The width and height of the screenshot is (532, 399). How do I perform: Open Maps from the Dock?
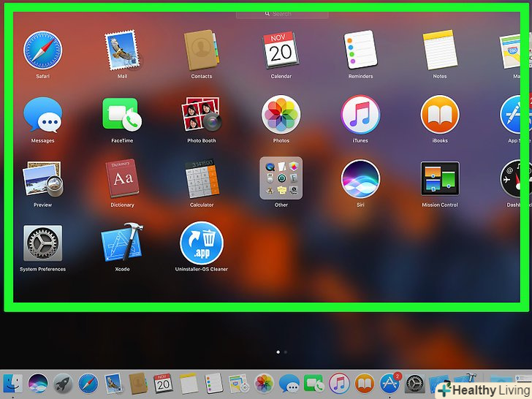click(239, 384)
